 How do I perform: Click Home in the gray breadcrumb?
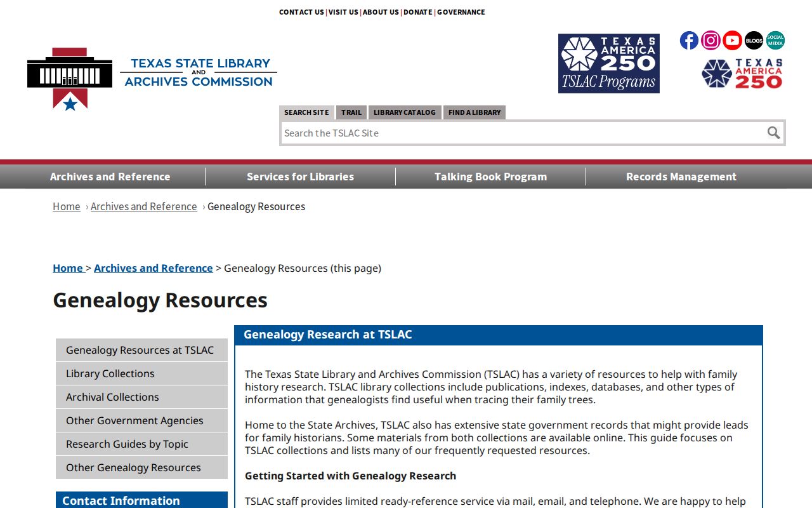click(x=67, y=206)
